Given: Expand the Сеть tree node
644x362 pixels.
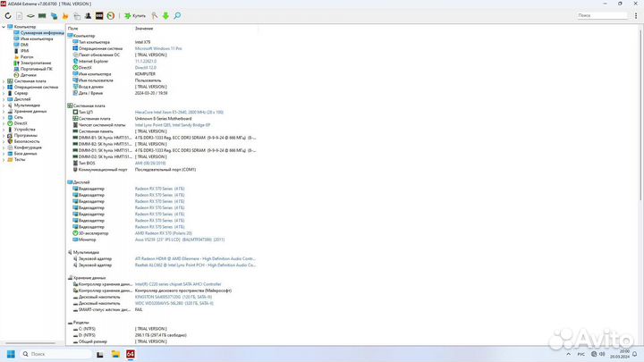Looking at the screenshot, I should [4, 117].
